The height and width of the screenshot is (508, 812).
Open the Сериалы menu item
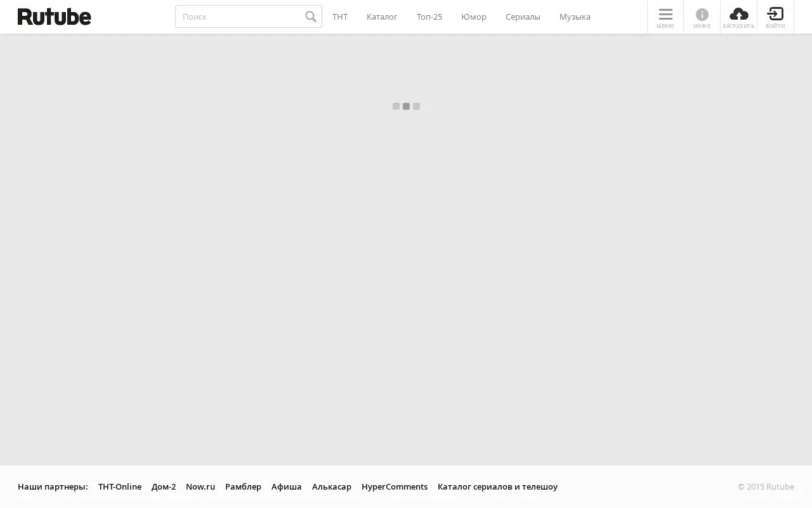pos(523,17)
